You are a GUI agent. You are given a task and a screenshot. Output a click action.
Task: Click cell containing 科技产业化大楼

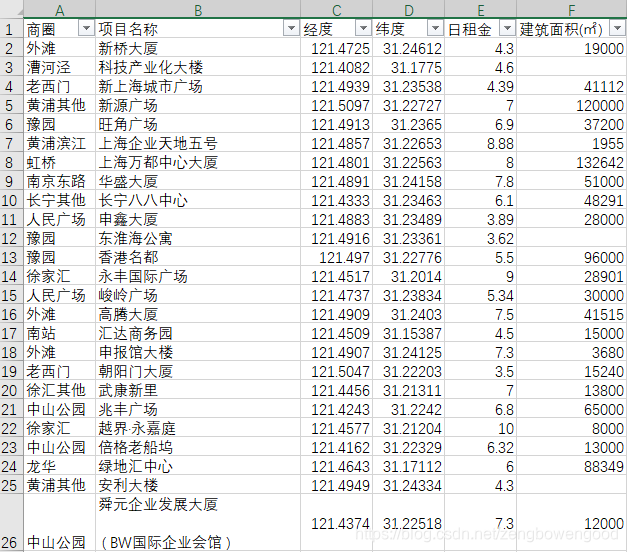[198, 67]
